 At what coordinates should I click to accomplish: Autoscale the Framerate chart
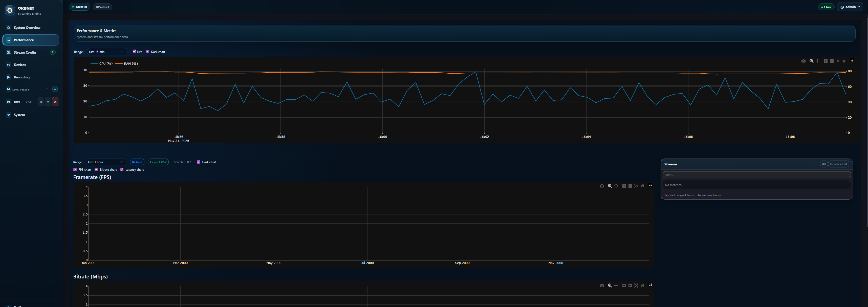click(636, 186)
